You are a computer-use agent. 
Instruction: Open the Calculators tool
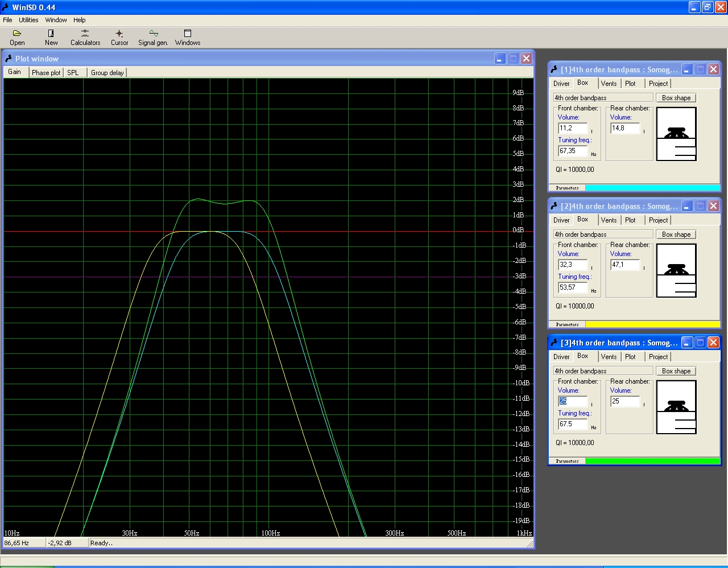click(x=85, y=38)
